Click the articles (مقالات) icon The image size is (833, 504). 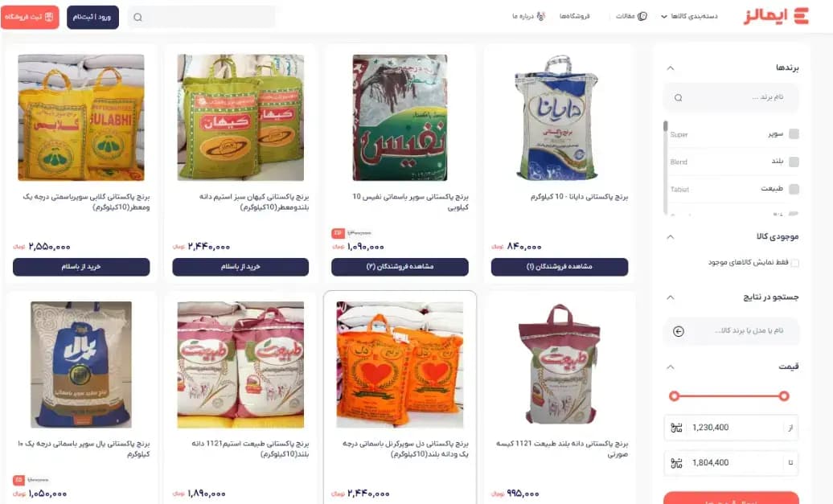click(642, 16)
